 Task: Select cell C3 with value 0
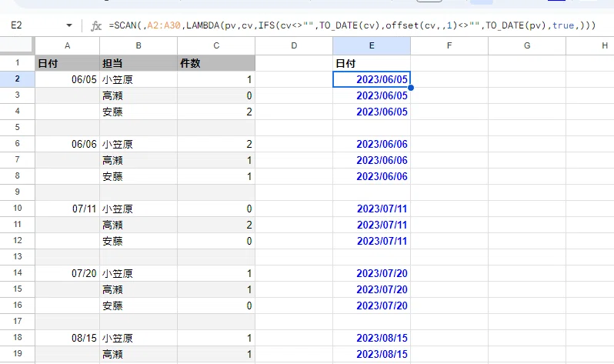click(x=216, y=95)
